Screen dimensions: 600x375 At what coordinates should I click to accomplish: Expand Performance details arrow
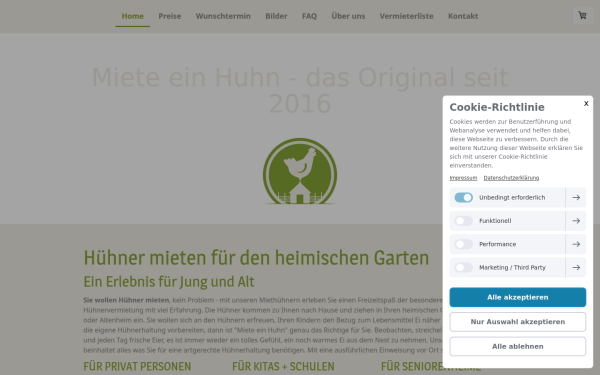pyautogui.click(x=576, y=244)
